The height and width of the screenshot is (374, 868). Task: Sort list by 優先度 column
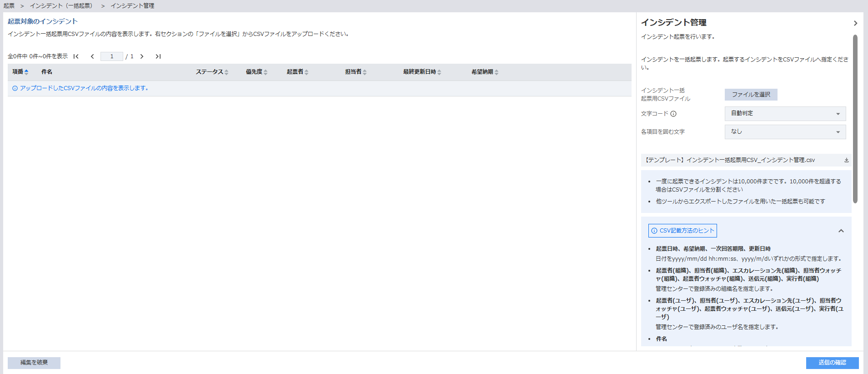pyautogui.click(x=266, y=72)
